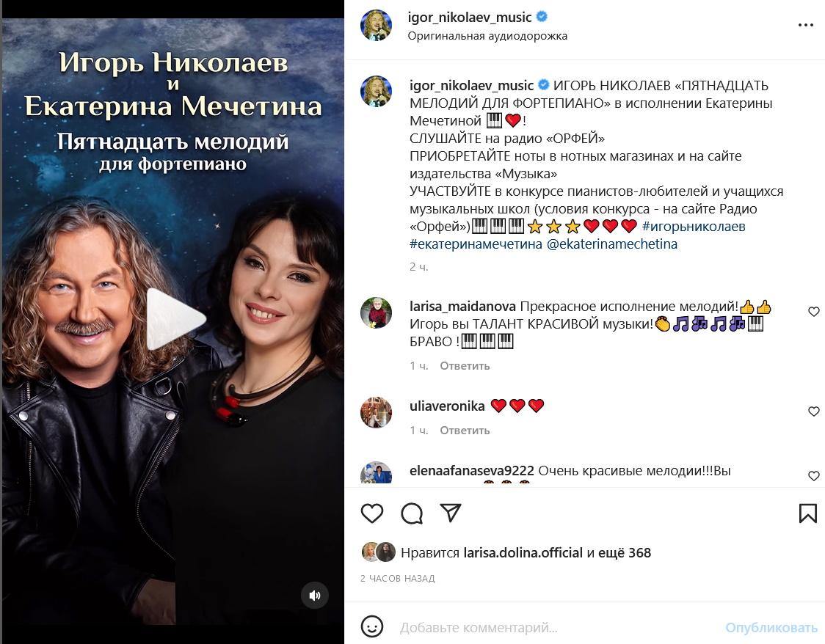825x644 pixels.
Task: Reply to larisa_maidanova's comment
Action: 465,366
